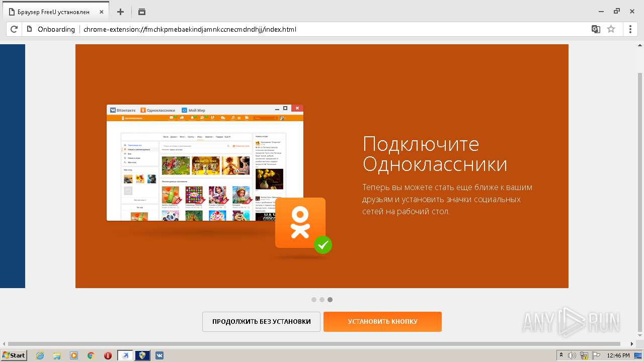Open the VK icon in taskbar
644x362 pixels.
159,355
